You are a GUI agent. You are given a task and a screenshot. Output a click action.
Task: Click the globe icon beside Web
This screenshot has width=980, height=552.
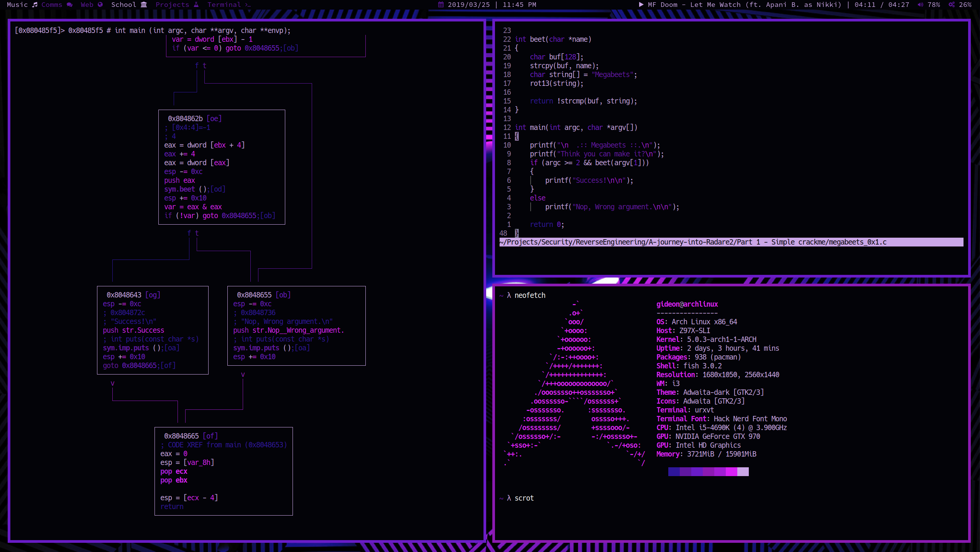[100, 5]
